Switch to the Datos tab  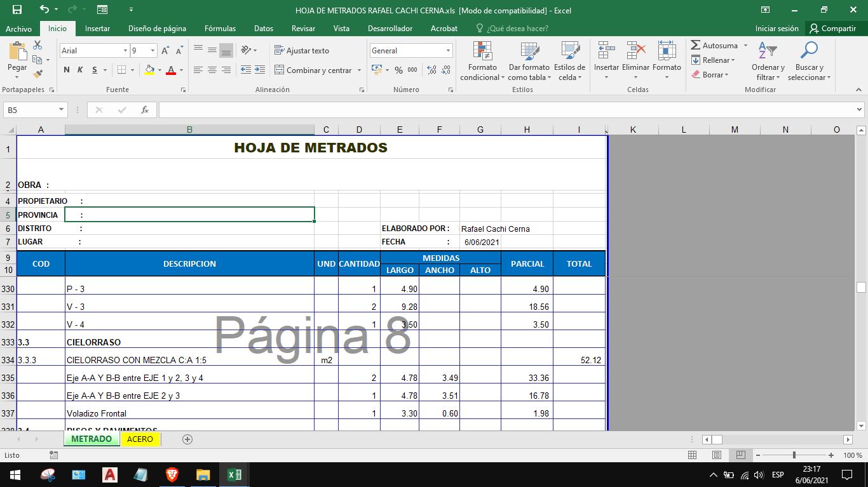(x=263, y=29)
